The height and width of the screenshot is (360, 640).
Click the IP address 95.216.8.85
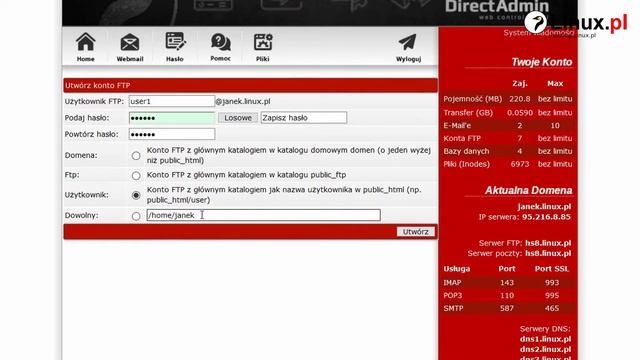coord(546,217)
